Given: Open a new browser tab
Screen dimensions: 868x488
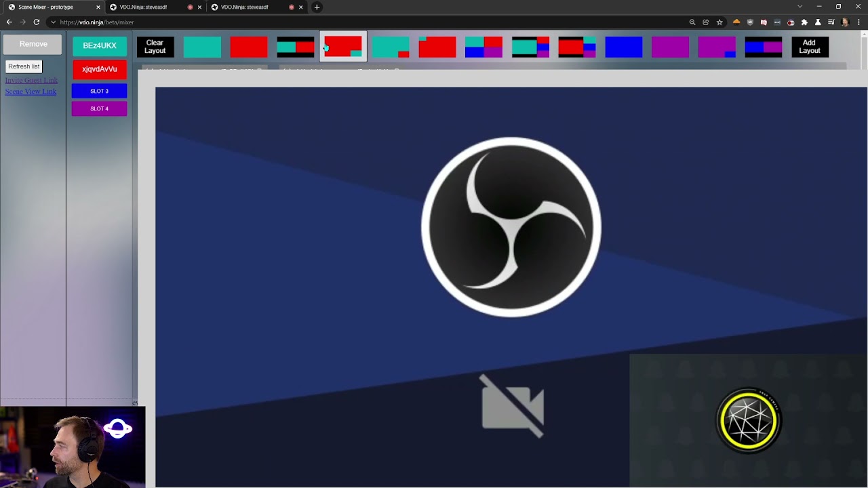Looking at the screenshot, I should point(317,7).
